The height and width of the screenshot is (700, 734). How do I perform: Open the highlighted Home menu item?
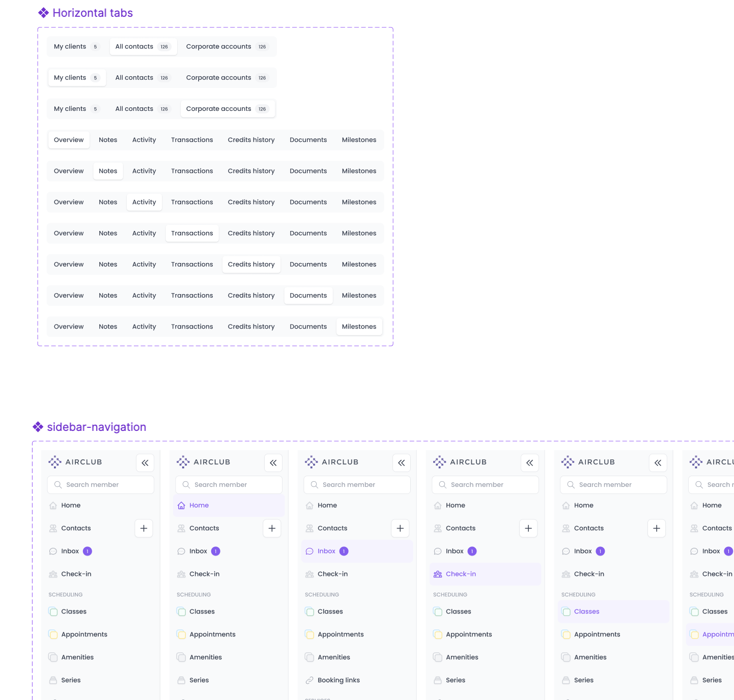(x=229, y=505)
